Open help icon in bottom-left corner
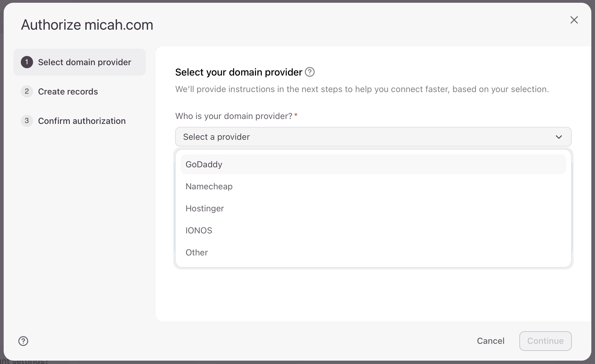This screenshot has height=364, width=595. [x=23, y=341]
